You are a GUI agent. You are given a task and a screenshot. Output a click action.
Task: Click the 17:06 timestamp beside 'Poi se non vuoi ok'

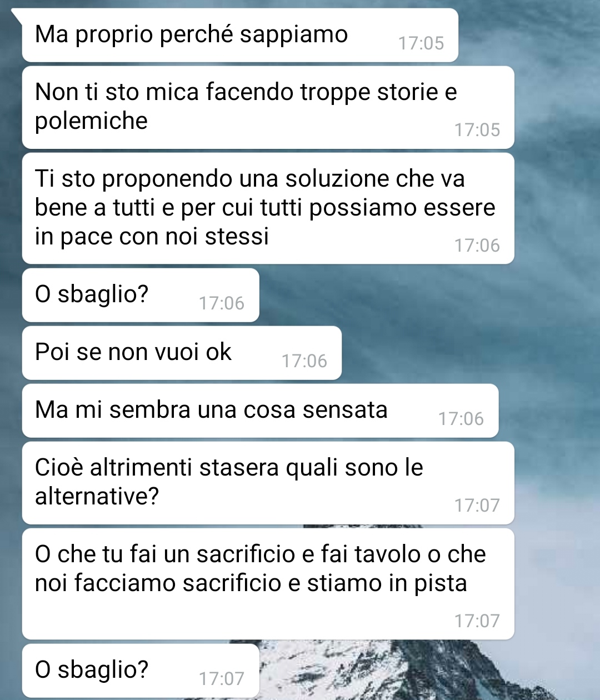click(x=304, y=361)
